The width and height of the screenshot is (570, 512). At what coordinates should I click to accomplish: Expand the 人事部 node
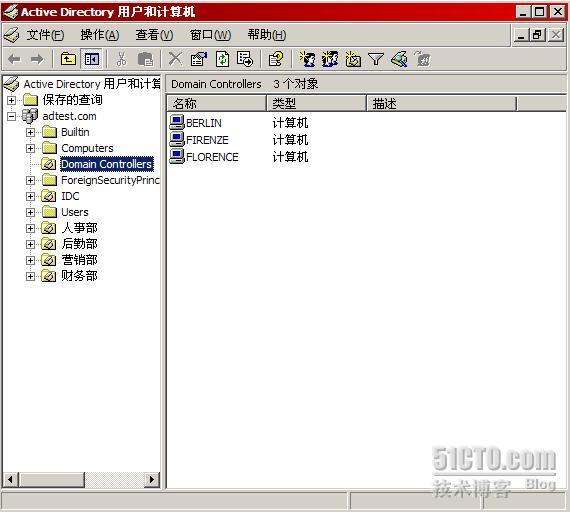click(31, 228)
